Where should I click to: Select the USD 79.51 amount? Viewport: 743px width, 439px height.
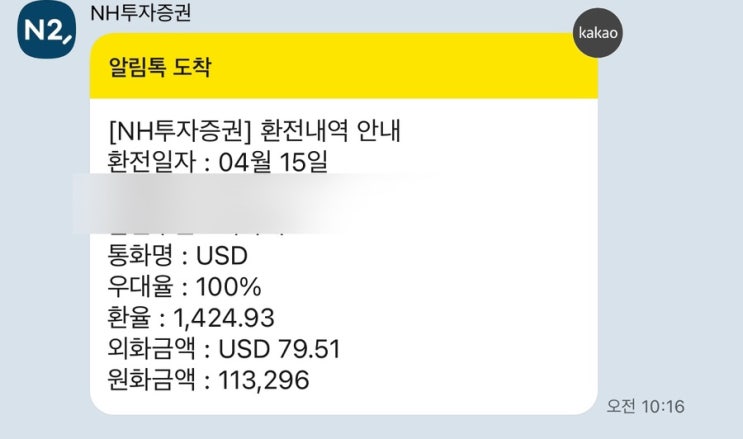[x=279, y=350]
